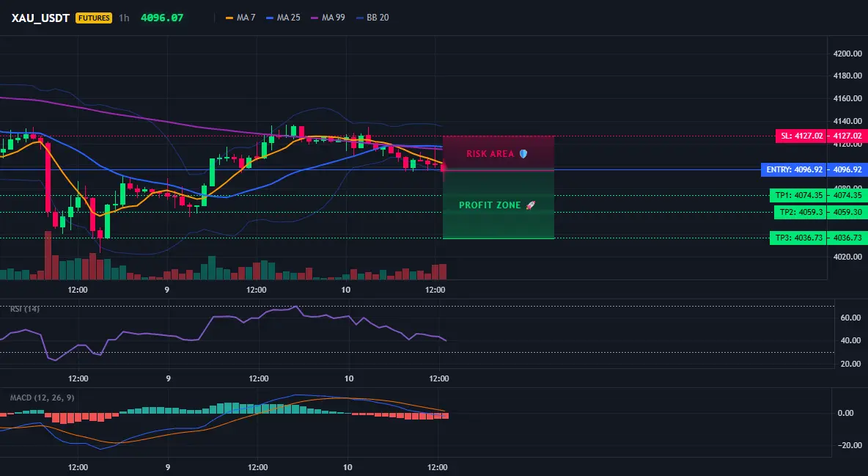This screenshot has width=868, height=476.
Task: Click the orange MA 7 color dash
Action: pos(229,18)
